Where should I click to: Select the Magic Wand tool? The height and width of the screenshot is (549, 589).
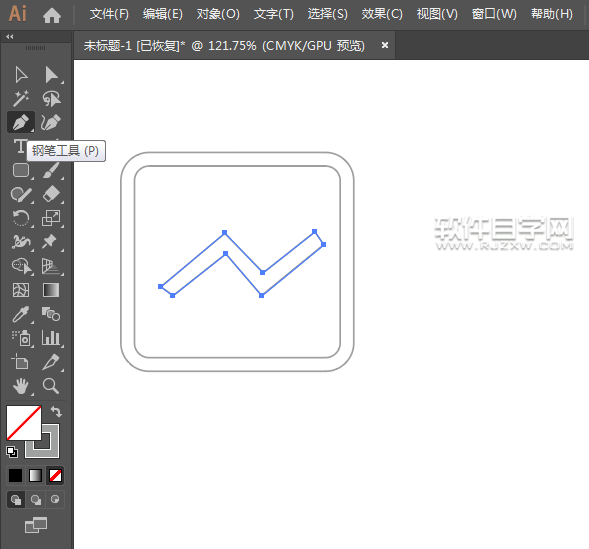tap(21, 98)
